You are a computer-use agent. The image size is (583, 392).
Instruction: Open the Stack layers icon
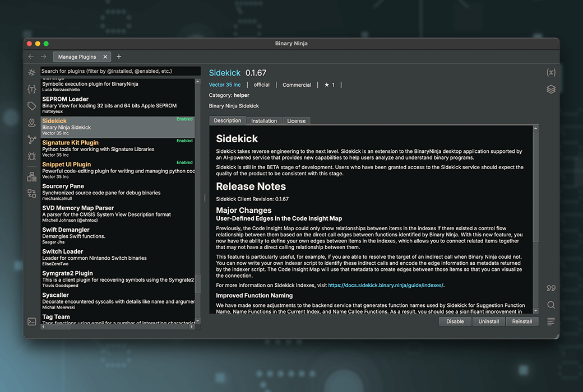[x=550, y=89]
